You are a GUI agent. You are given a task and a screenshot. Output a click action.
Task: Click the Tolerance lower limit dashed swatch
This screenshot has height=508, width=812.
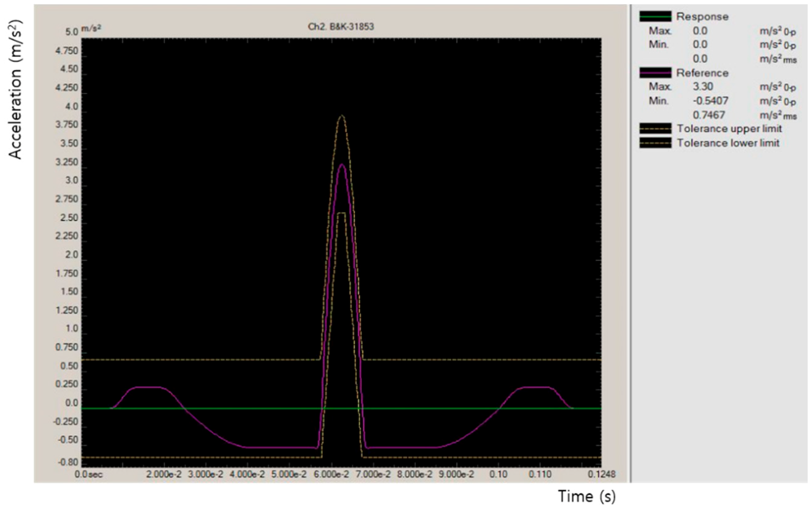(x=655, y=143)
